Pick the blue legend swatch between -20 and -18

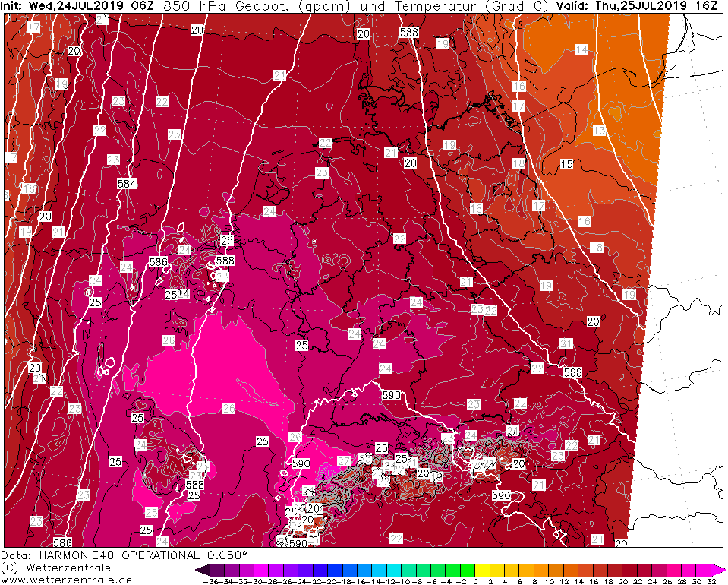[x=335, y=570]
